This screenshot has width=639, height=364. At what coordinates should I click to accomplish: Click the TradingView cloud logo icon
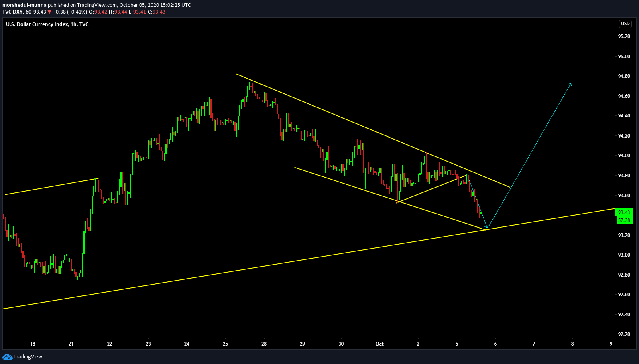[x=7, y=356]
